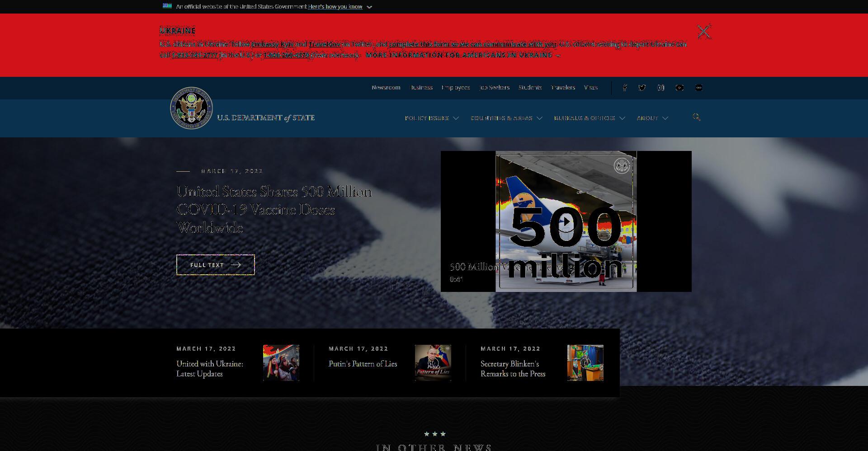This screenshot has height=451, width=868.
Task: Open the Students link
Action: coord(530,88)
